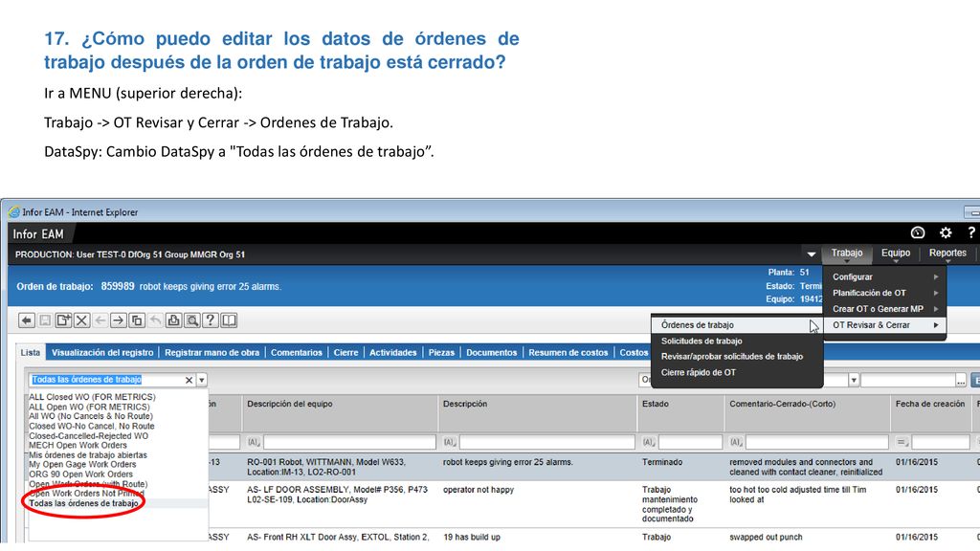Click the Descripción filter input field
Viewport: 980px width, 551px height.
coord(546,442)
